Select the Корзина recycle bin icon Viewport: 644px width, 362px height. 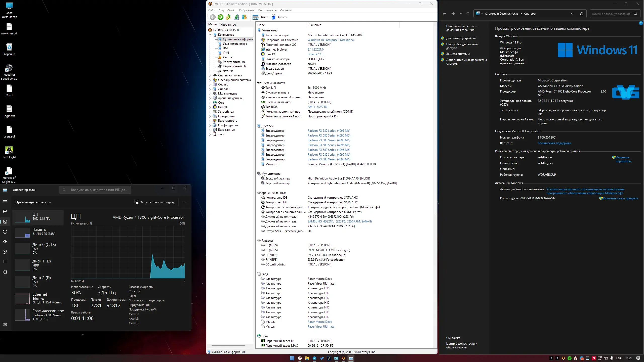tap(9, 49)
